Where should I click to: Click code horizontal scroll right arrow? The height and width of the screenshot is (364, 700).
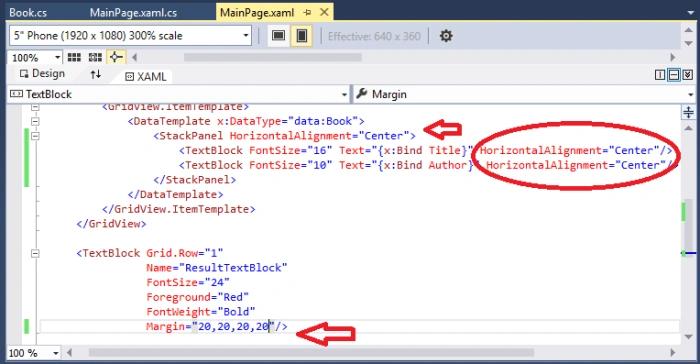pos(673,353)
